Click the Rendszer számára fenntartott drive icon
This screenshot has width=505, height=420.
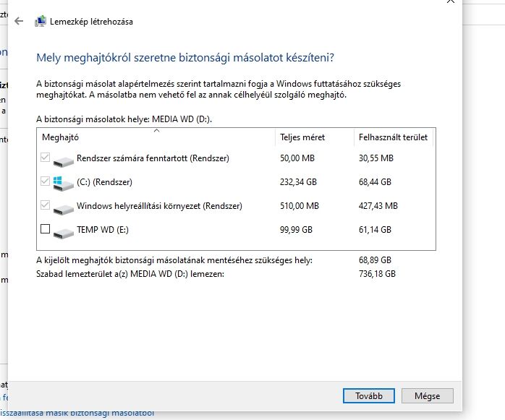point(64,160)
